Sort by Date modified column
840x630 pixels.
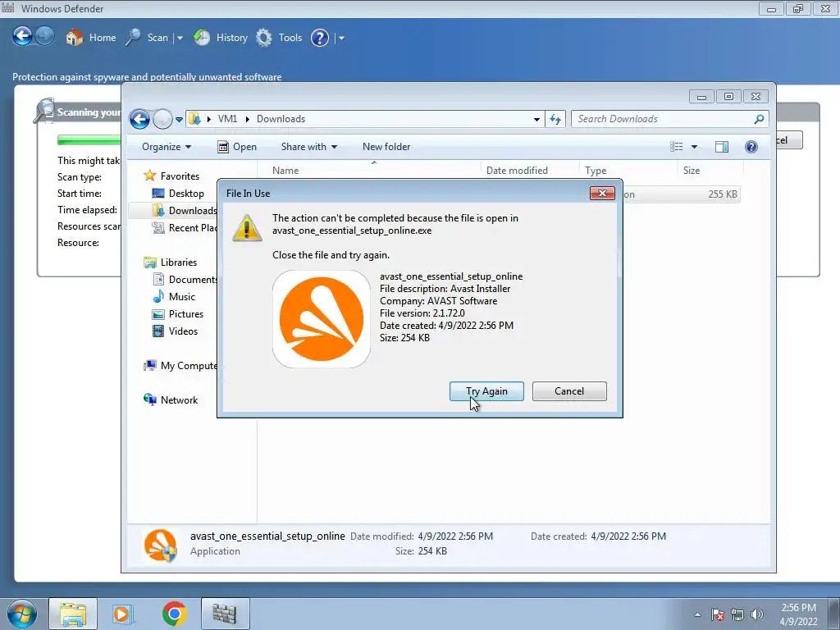click(529, 171)
